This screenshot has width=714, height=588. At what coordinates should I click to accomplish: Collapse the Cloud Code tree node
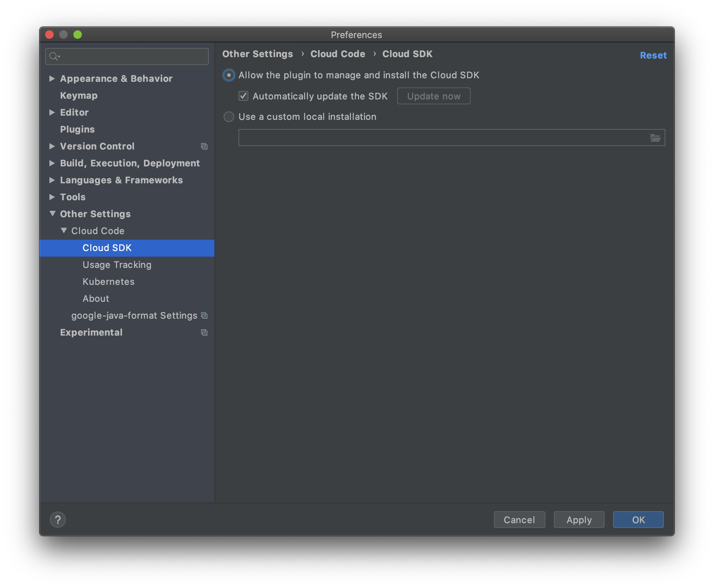click(64, 231)
